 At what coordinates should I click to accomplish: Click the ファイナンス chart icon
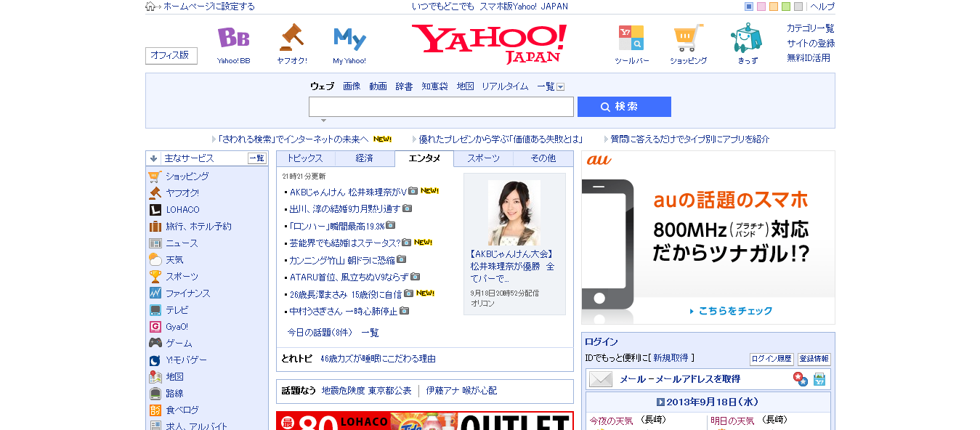(x=155, y=293)
